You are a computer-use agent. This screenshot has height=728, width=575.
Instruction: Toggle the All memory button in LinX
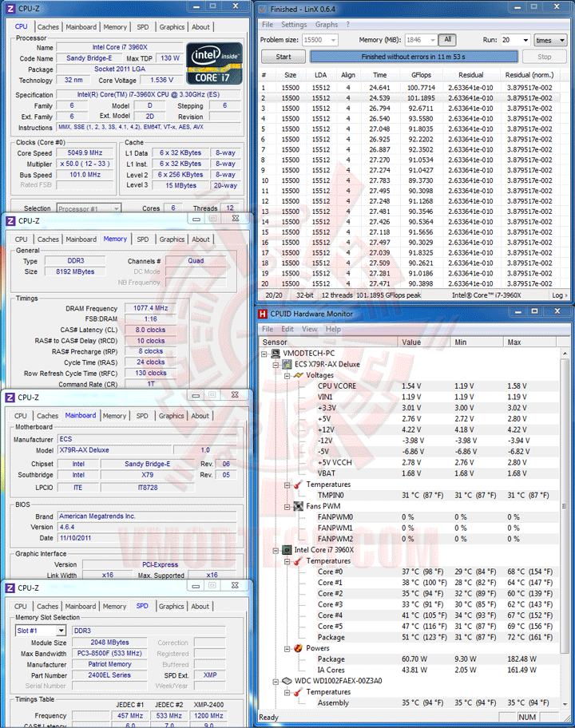[x=447, y=39]
